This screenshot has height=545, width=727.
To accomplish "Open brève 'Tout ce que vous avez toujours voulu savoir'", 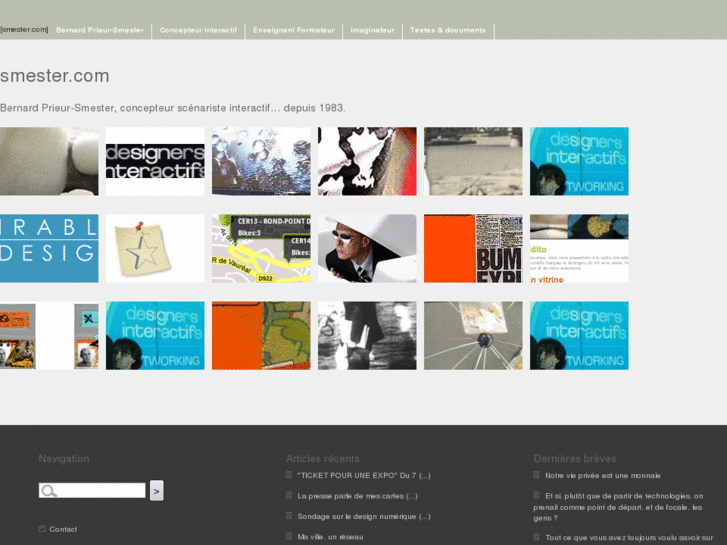I will (x=629, y=538).
